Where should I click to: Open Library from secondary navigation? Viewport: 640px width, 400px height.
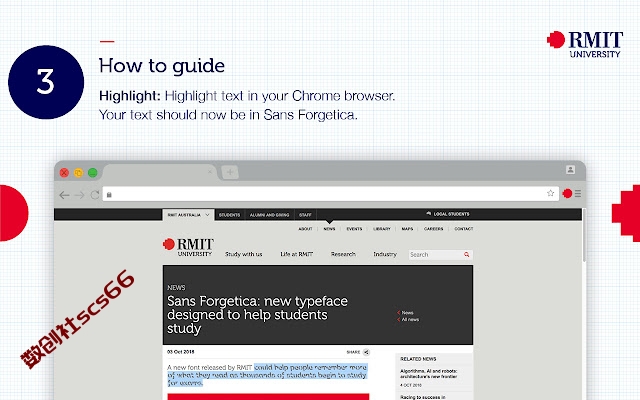point(382,229)
